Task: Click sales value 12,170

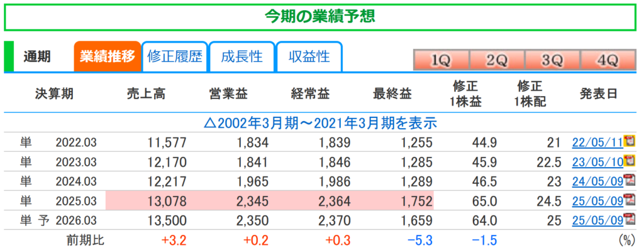Action: (167, 163)
